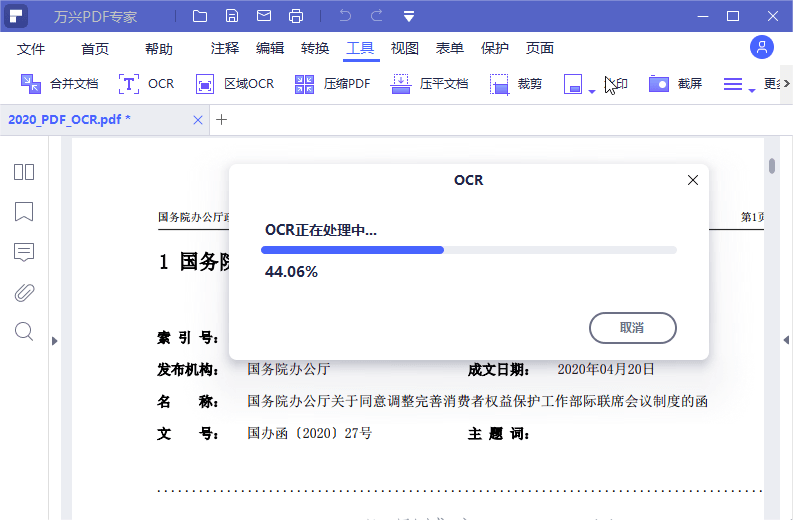Expand the right panel collapse arrow
The width and height of the screenshot is (793, 520).
point(786,341)
